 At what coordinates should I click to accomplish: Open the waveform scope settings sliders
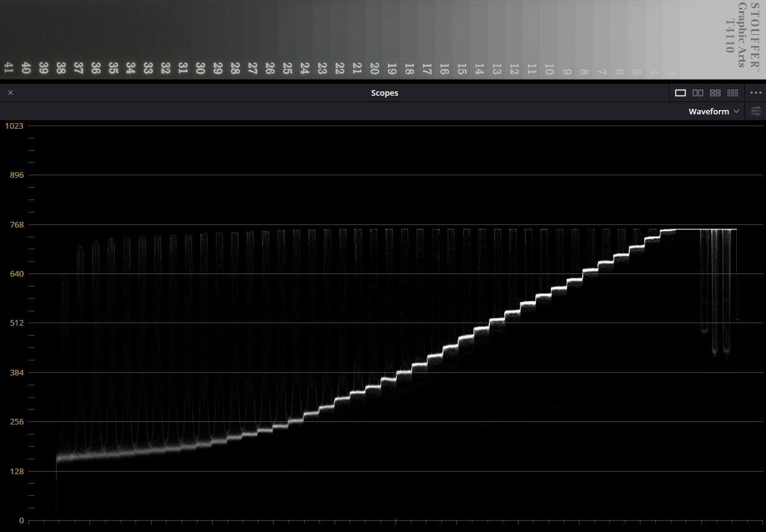click(756, 111)
